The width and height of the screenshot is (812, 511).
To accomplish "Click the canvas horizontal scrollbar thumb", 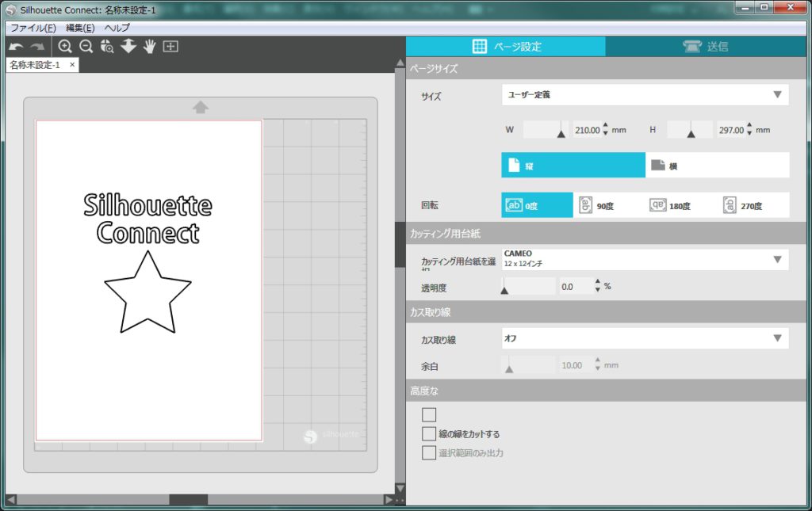I will 189,500.
